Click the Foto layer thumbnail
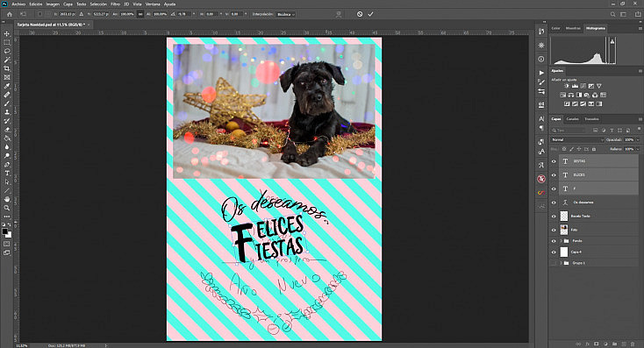Viewport: 644px width, 348px height. point(564,230)
